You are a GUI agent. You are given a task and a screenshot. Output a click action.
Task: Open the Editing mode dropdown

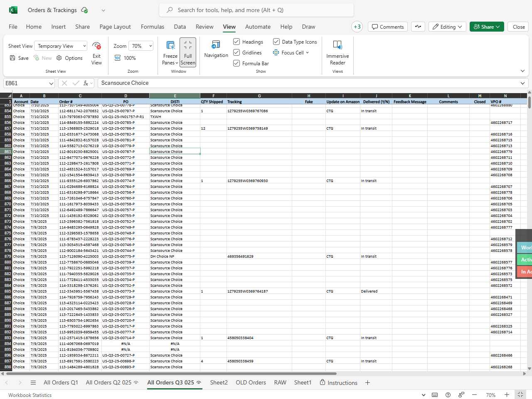click(447, 27)
